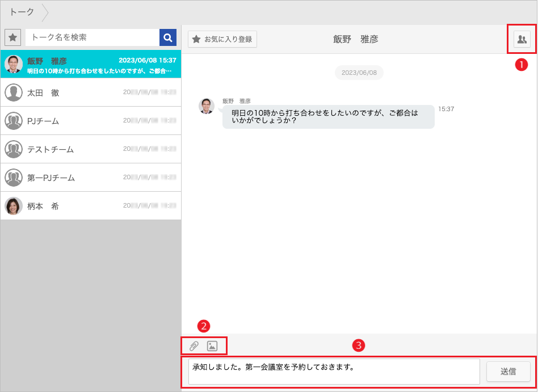This screenshot has height=392, width=538.
Task: Click the 送信 send button
Action: pyautogui.click(x=508, y=372)
